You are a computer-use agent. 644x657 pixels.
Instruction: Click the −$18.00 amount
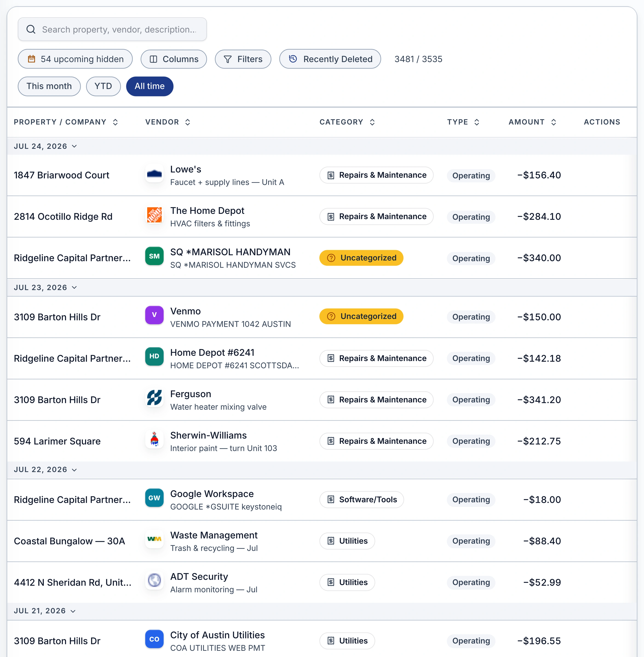click(x=542, y=500)
